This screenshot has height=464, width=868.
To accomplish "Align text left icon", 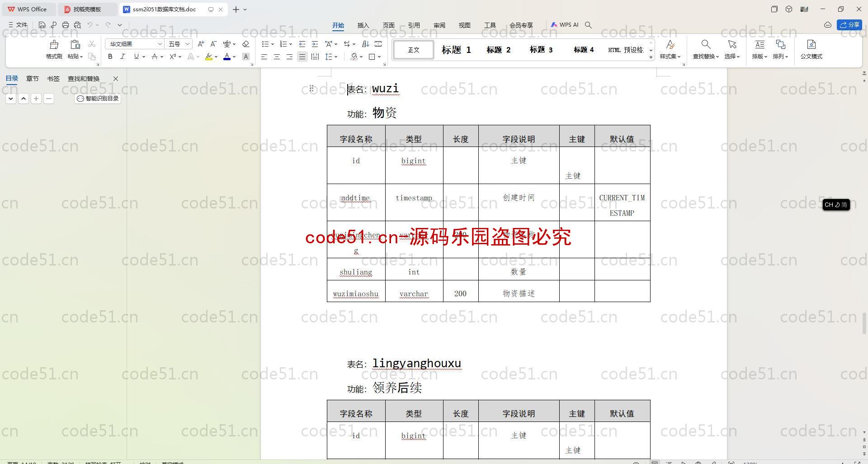I will [264, 57].
